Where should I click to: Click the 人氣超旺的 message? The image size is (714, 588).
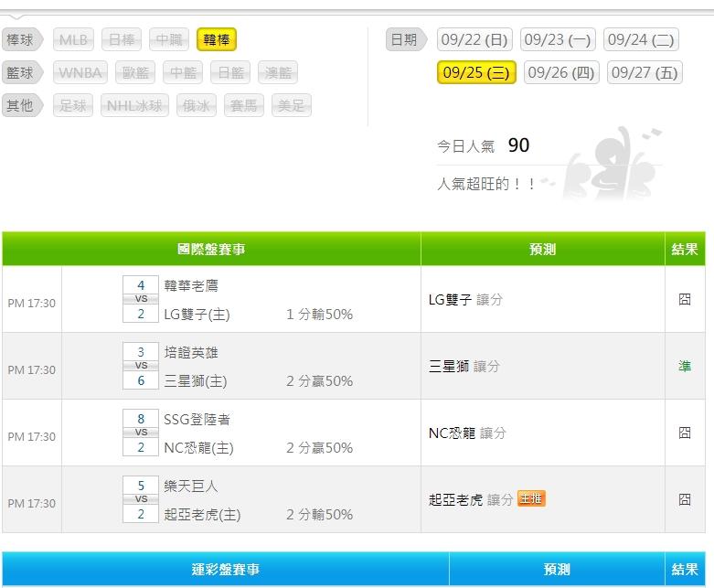pos(485,184)
